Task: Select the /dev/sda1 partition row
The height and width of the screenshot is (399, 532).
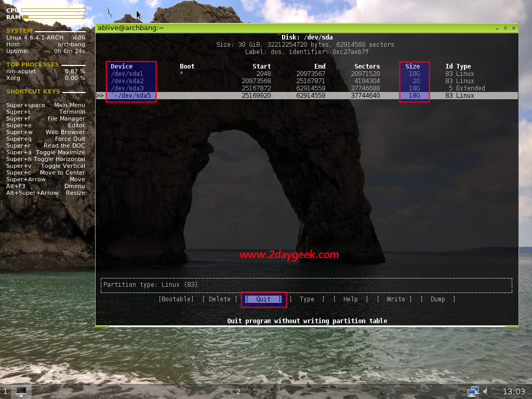Action: coord(307,74)
